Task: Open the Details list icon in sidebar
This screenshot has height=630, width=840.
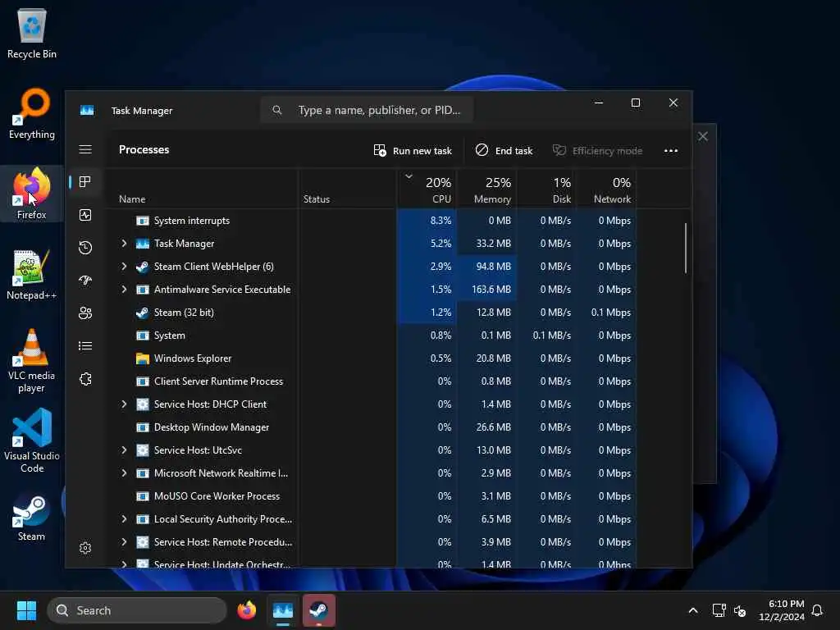Action: pyautogui.click(x=84, y=346)
